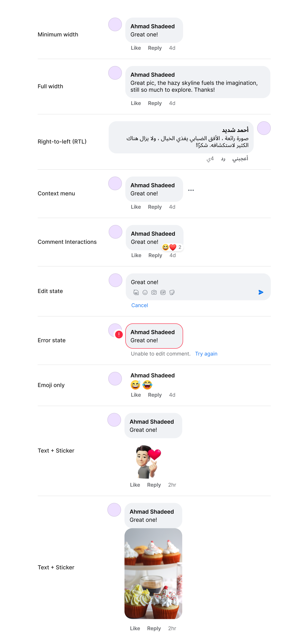
Task: Click the camera photo attach icon
Action: [154, 292]
